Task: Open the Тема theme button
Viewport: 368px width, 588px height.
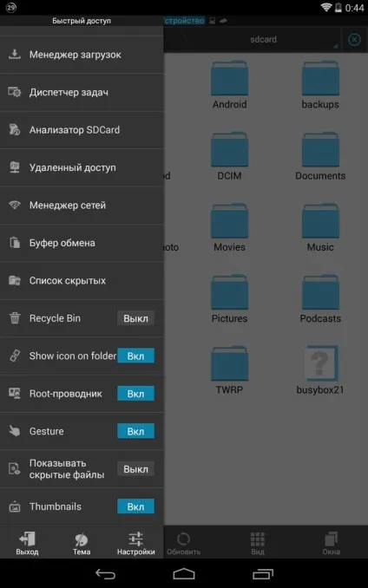Action: (82, 543)
